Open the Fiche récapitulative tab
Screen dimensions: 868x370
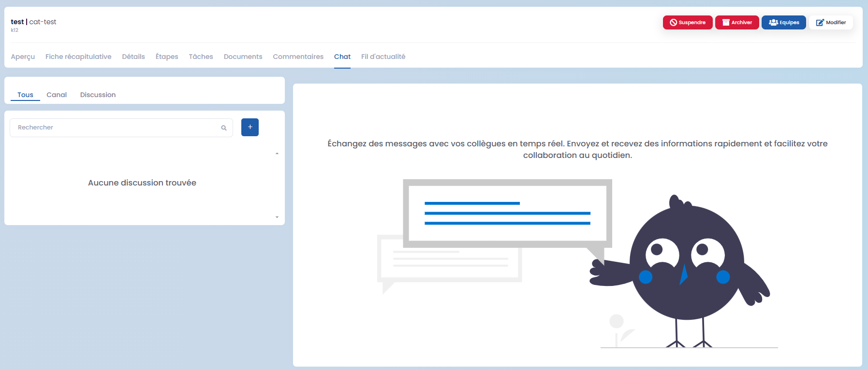pyautogui.click(x=78, y=57)
